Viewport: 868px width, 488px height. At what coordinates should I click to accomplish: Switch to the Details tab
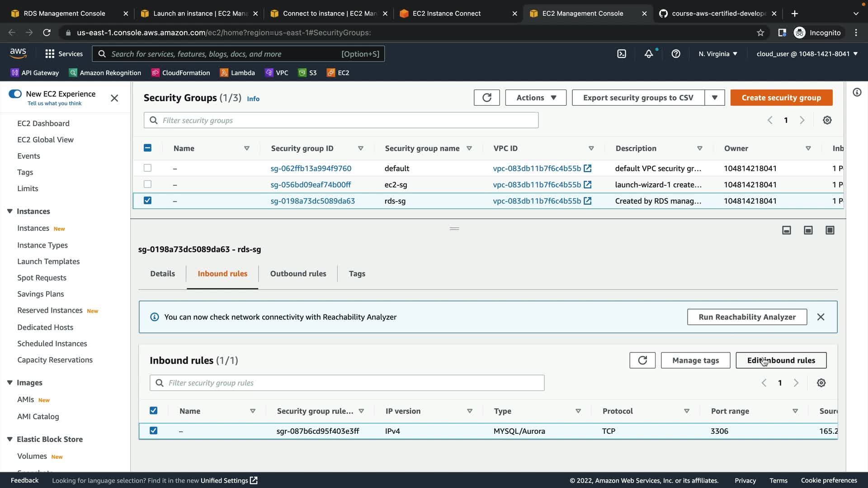click(x=162, y=274)
